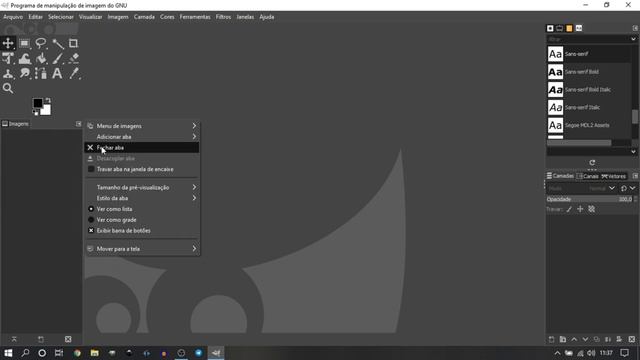Select the Ver como lista radio option
This screenshot has width=640, height=360.
[x=142, y=209]
